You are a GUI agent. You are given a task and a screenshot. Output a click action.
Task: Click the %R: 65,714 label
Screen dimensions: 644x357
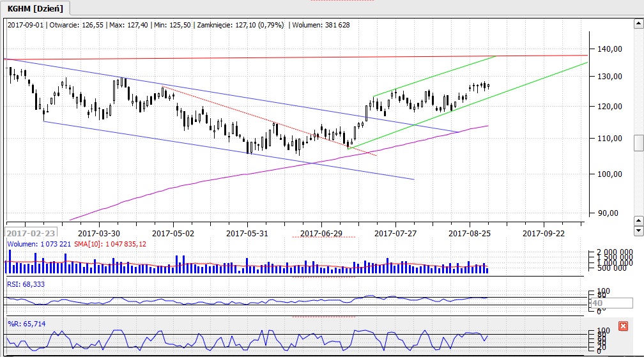(x=26, y=324)
